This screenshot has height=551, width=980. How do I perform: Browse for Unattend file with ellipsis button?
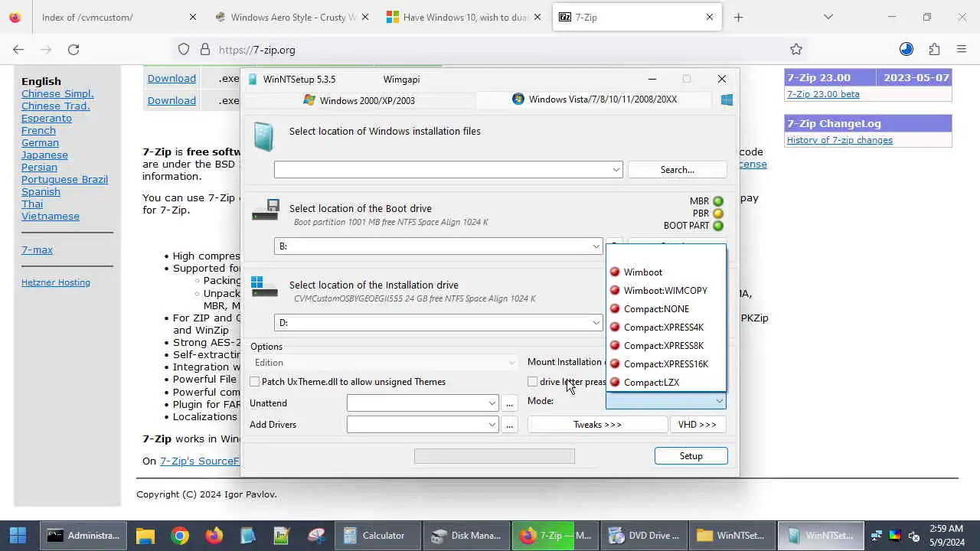509,403
